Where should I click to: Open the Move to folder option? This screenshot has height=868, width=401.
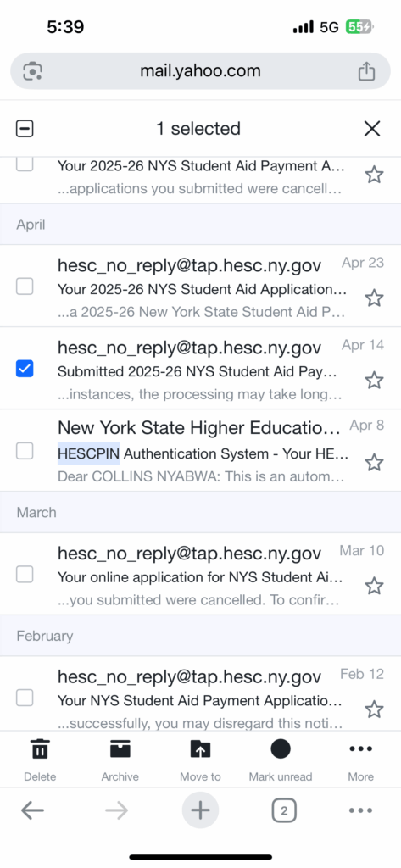click(x=200, y=749)
